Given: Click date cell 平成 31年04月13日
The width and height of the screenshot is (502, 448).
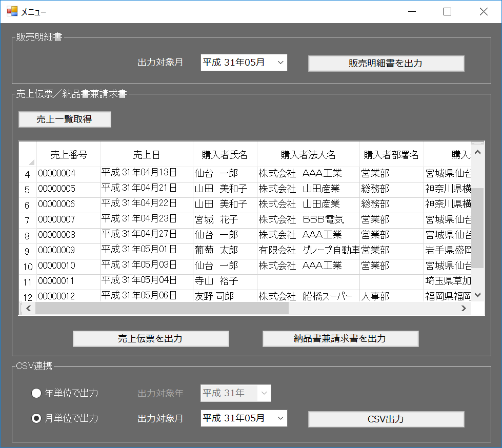Looking at the screenshot, I should [147, 174].
